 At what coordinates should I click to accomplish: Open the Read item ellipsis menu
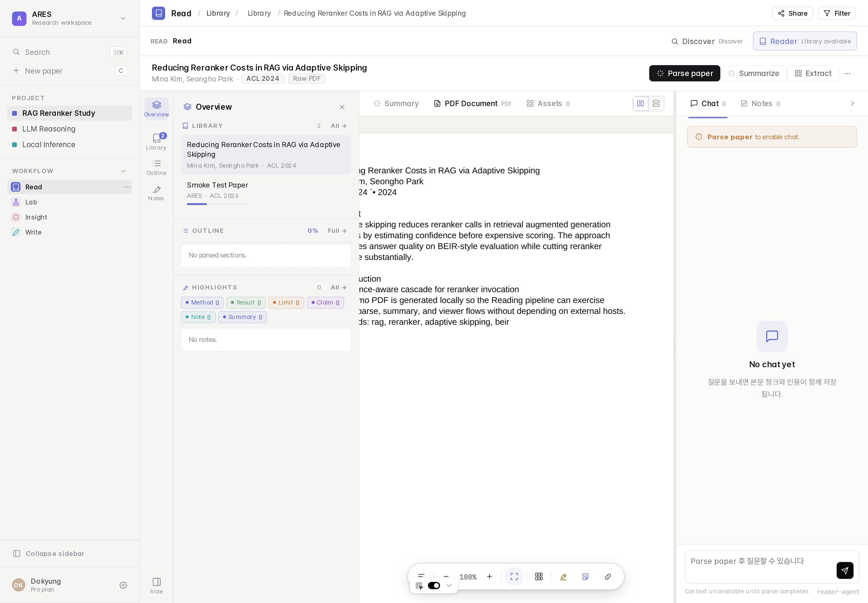click(x=127, y=187)
